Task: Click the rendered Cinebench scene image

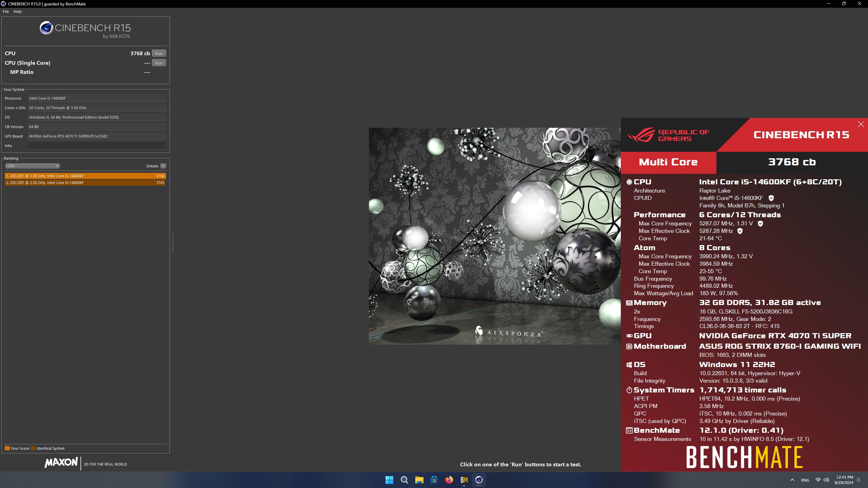Action: click(495, 236)
